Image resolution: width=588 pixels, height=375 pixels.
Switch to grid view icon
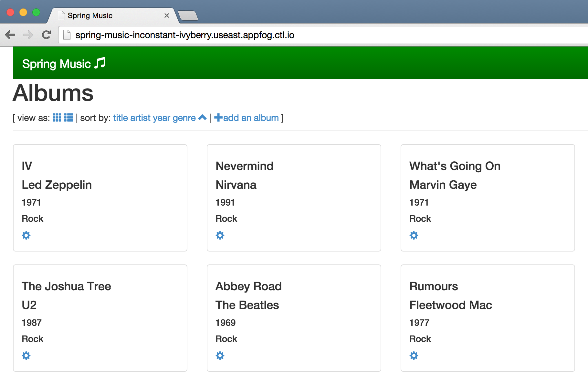pos(57,118)
